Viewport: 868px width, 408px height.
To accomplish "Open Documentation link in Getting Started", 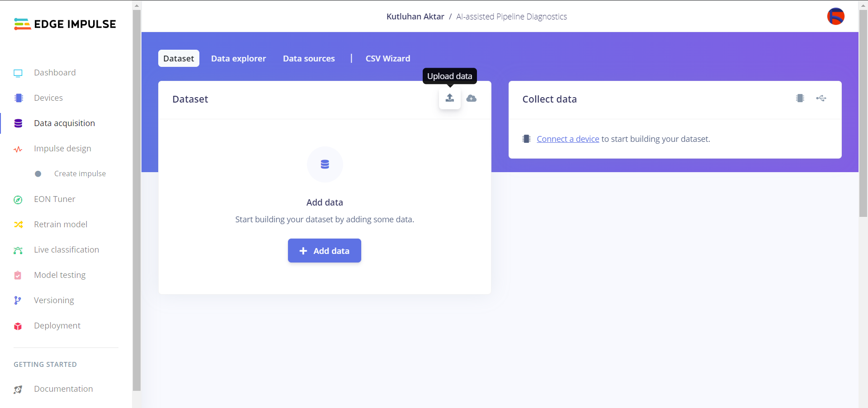I will coord(63,389).
